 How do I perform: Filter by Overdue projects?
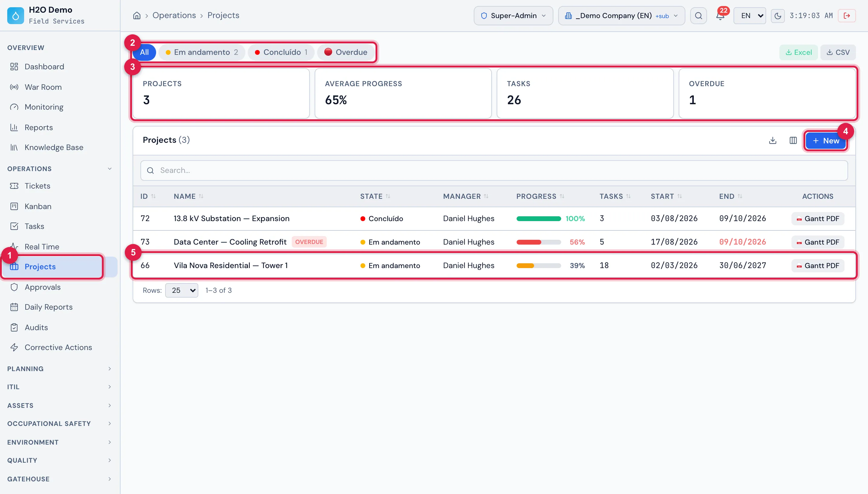pos(346,52)
